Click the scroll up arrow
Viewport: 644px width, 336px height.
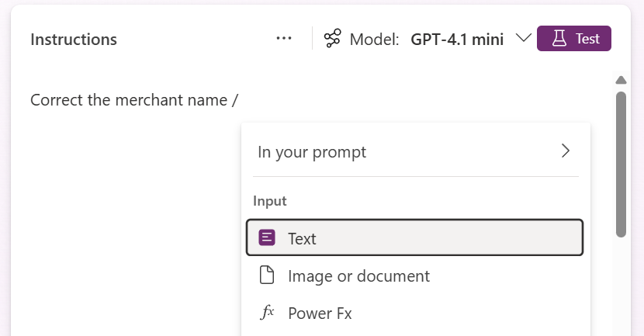(x=620, y=80)
